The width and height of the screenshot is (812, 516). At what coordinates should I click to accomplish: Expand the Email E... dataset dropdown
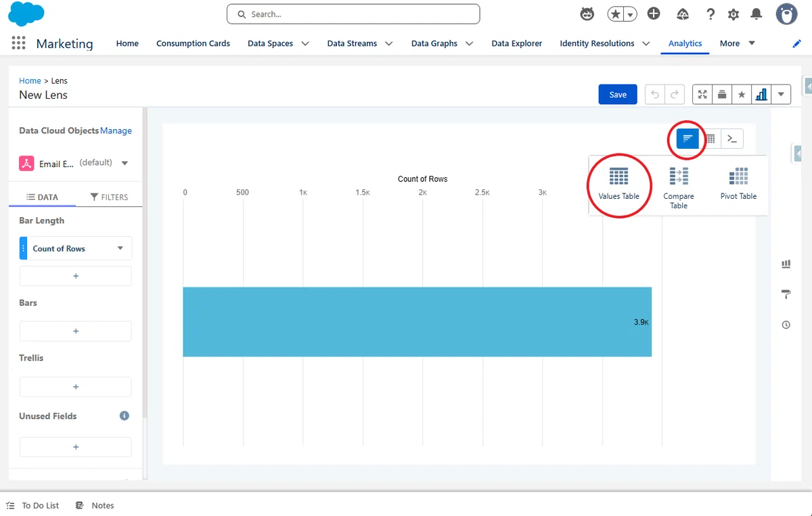click(125, 163)
